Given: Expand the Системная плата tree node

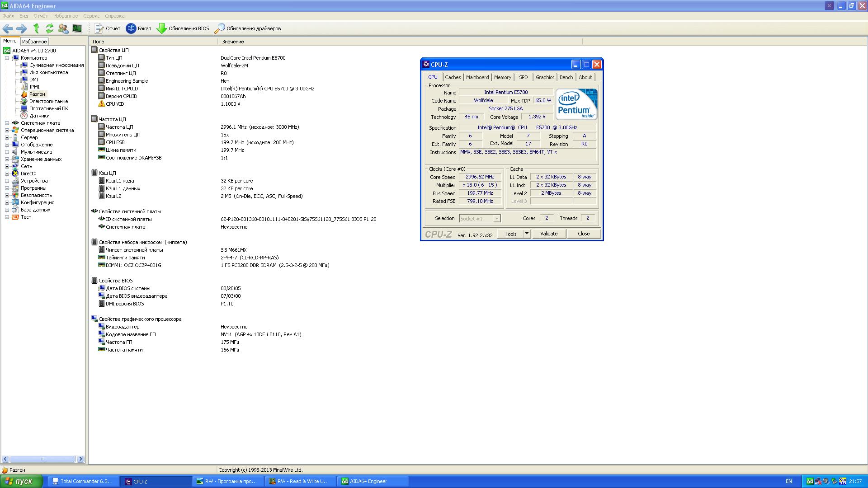Looking at the screenshot, I should coord(7,123).
